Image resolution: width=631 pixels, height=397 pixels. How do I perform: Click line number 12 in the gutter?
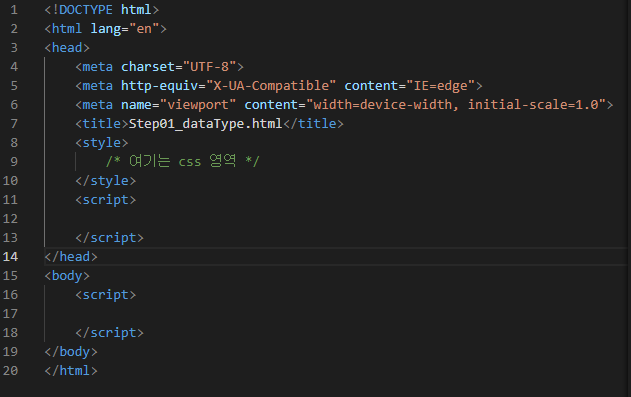(10, 219)
